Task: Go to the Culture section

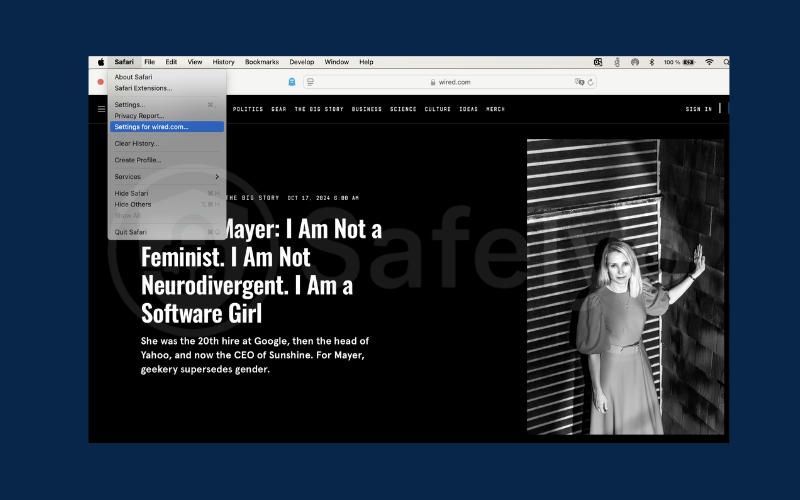Action: [x=437, y=109]
